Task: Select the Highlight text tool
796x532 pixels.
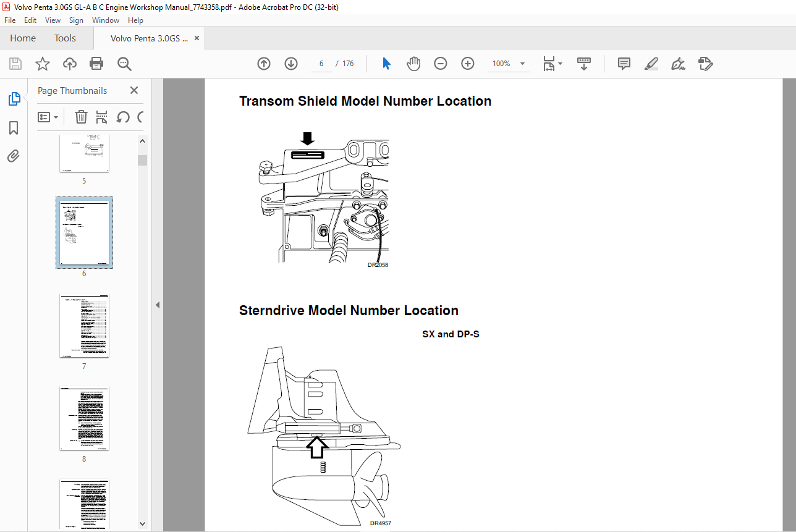Action: (651, 64)
